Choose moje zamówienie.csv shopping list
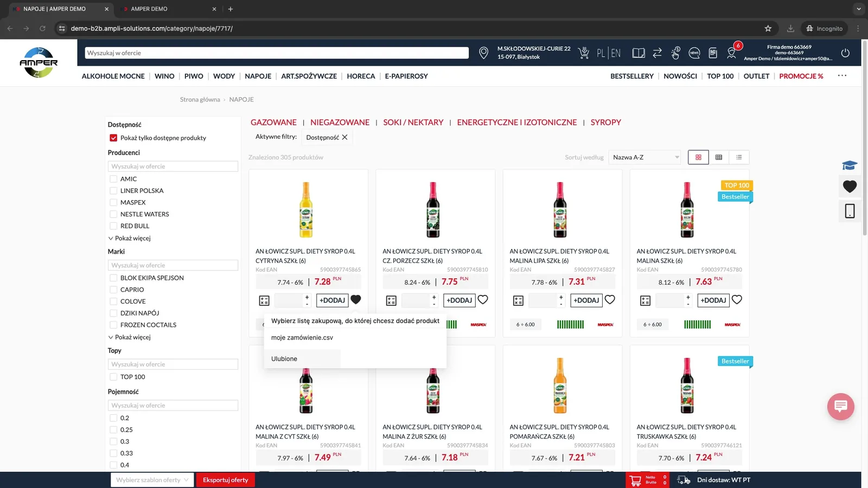This screenshot has width=868, height=488. point(302,337)
